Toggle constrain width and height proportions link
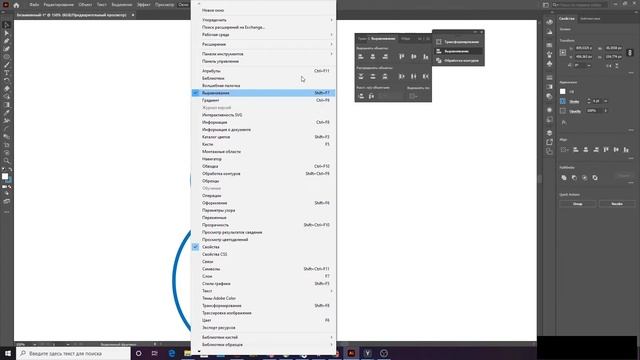 [x=630, y=53]
